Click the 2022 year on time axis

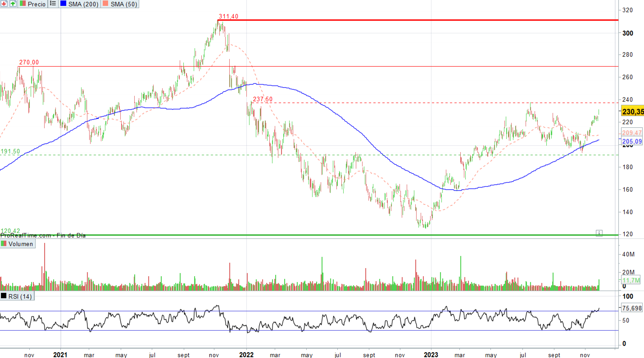[x=246, y=354]
